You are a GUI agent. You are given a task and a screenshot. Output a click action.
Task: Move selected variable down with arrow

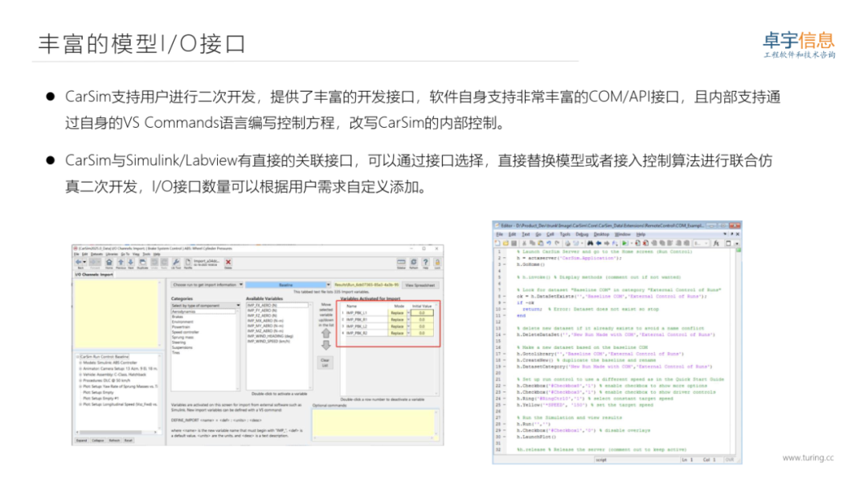click(326, 345)
